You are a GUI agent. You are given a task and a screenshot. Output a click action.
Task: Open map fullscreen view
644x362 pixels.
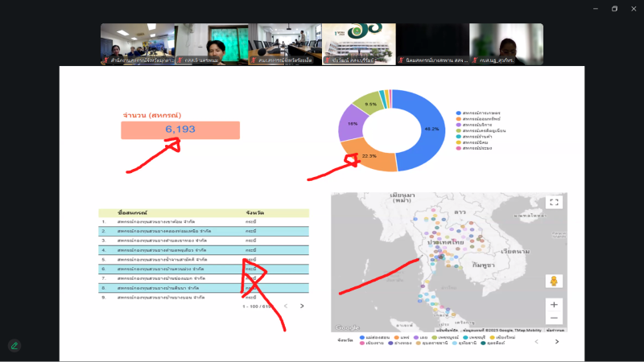[x=553, y=204]
